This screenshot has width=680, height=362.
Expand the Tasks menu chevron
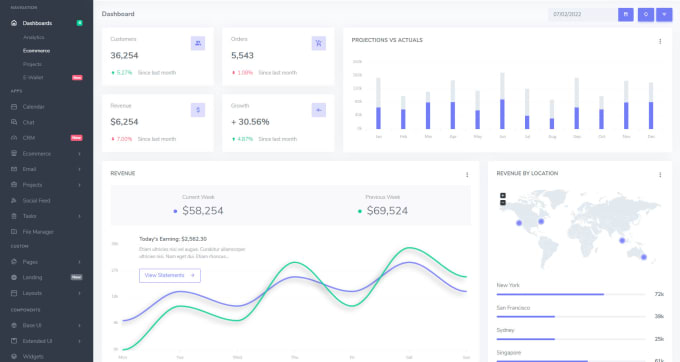click(79, 216)
